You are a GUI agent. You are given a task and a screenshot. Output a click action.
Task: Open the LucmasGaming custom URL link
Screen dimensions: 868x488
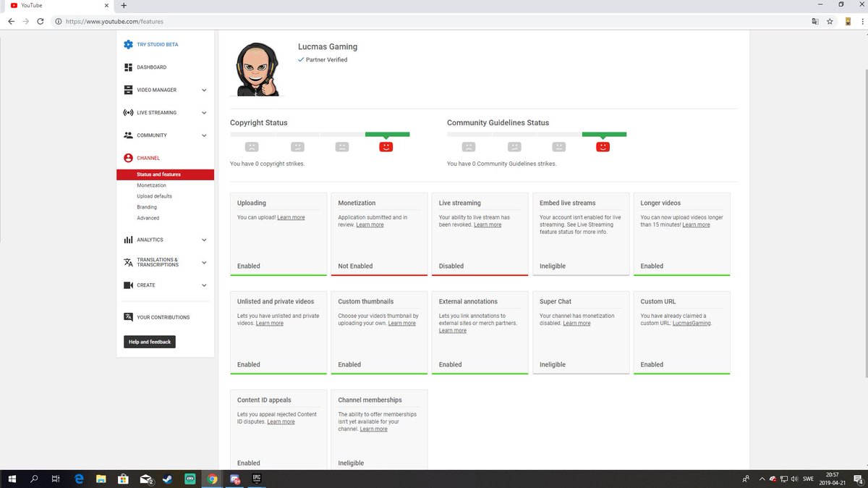click(692, 323)
